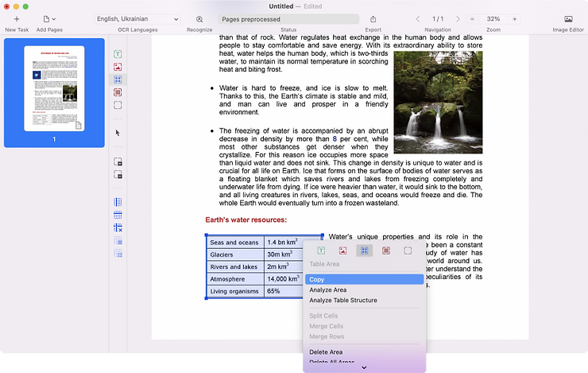Click the Table Area label in context menu
The width and height of the screenshot is (588, 373).
tap(324, 264)
